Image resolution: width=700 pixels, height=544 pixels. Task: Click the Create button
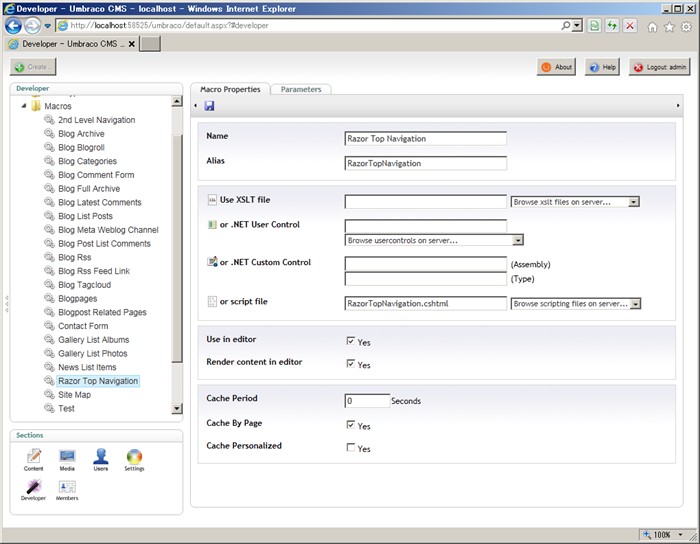coord(33,67)
